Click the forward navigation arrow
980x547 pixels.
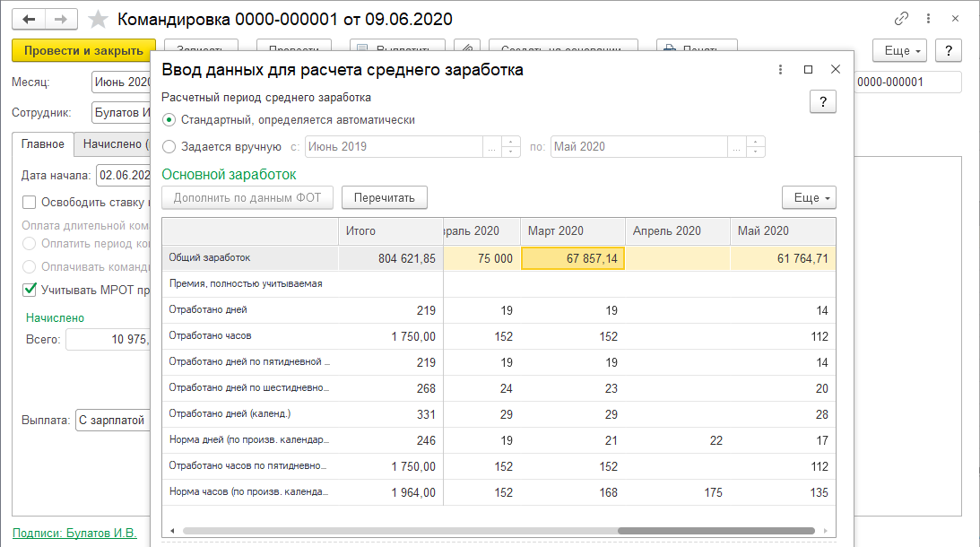coord(61,19)
